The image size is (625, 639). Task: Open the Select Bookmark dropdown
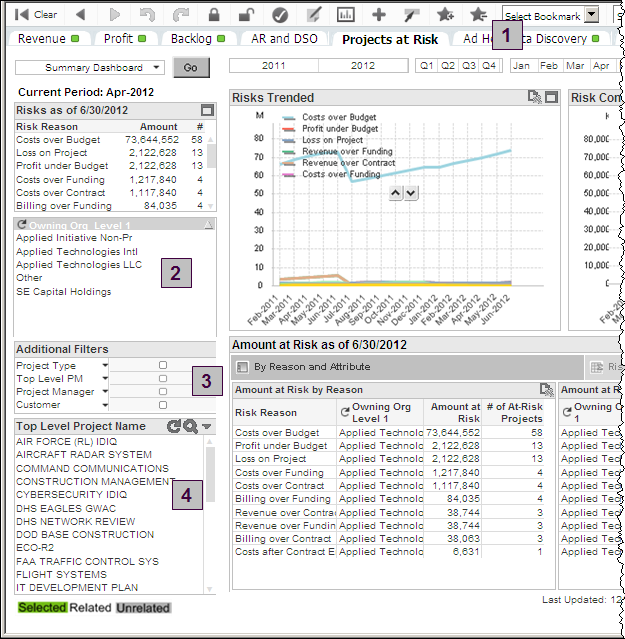pyautogui.click(x=591, y=15)
